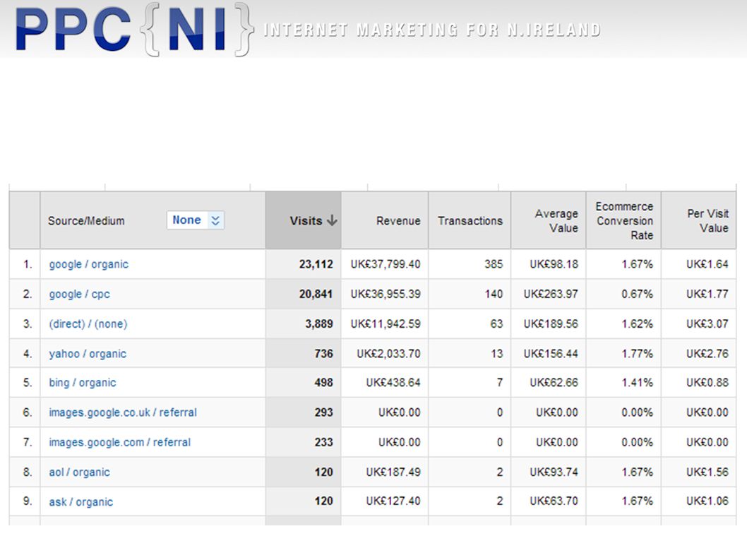This screenshot has width=747, height=560.
Task: Select the UK£63.70 average value cell
Action: coord(549,501)
